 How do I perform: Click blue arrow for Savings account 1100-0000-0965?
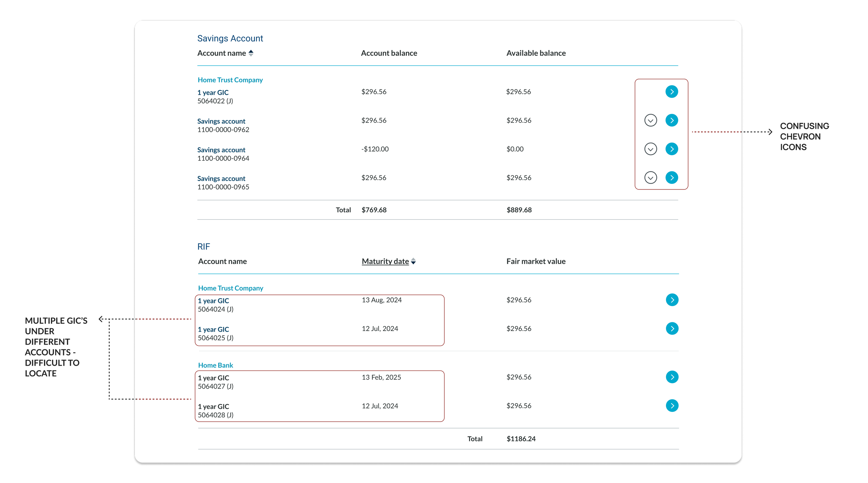[x=671, y=178]
